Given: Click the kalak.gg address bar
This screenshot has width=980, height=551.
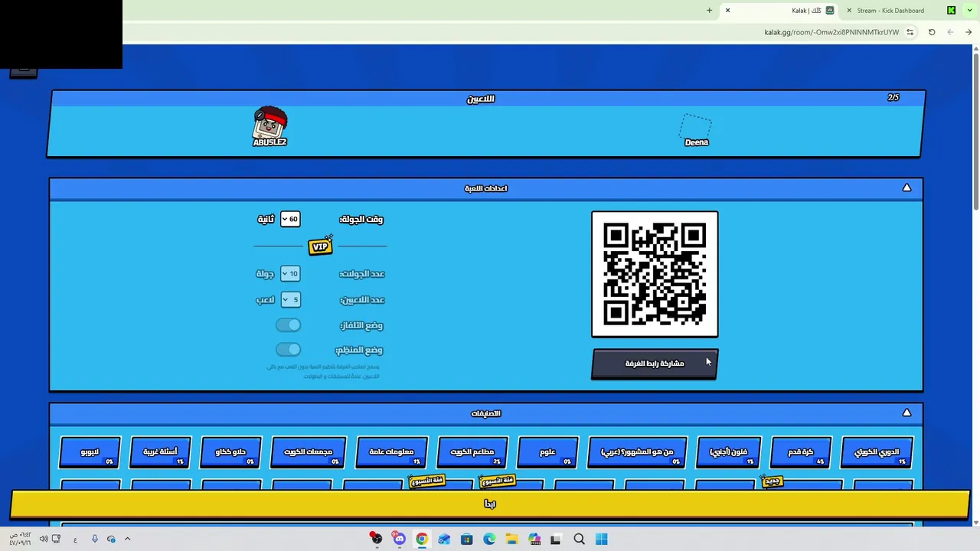Looking at the screenshot, I should pyautogui.click(x=831, y=32).
